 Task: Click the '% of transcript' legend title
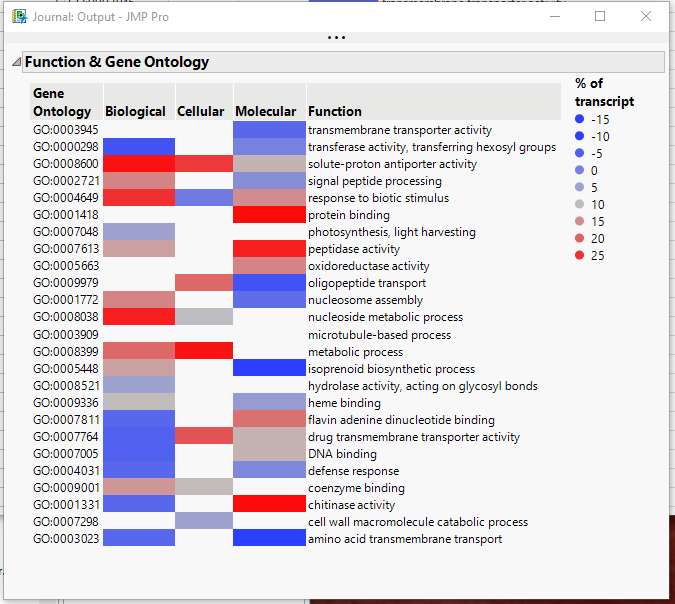(x=604, y=92)
